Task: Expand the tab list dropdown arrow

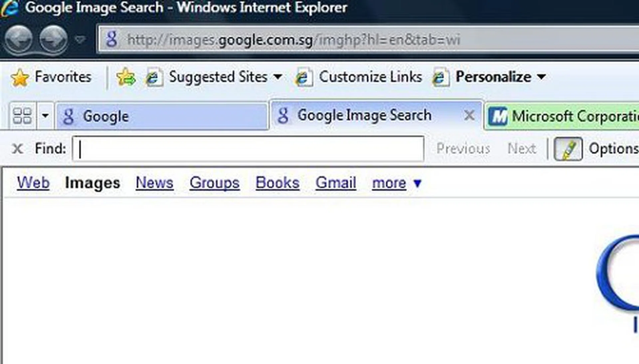Action: [45, 116]
